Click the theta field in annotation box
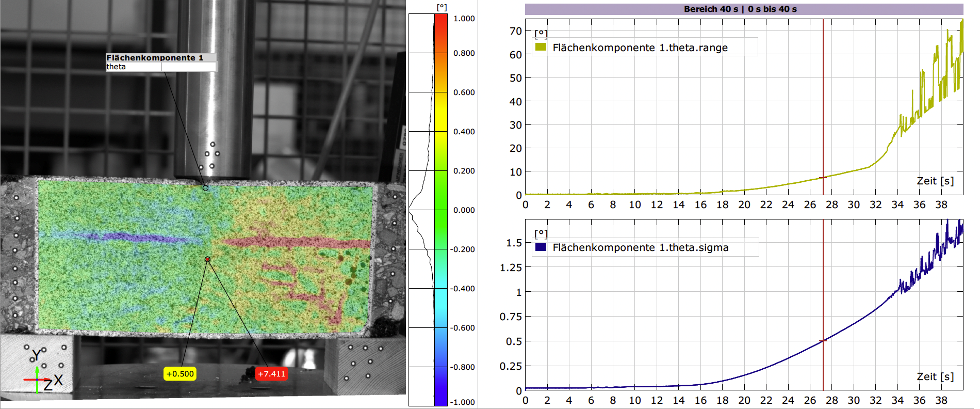The width and height of the screenshot is (980, 409). point(161,67)
